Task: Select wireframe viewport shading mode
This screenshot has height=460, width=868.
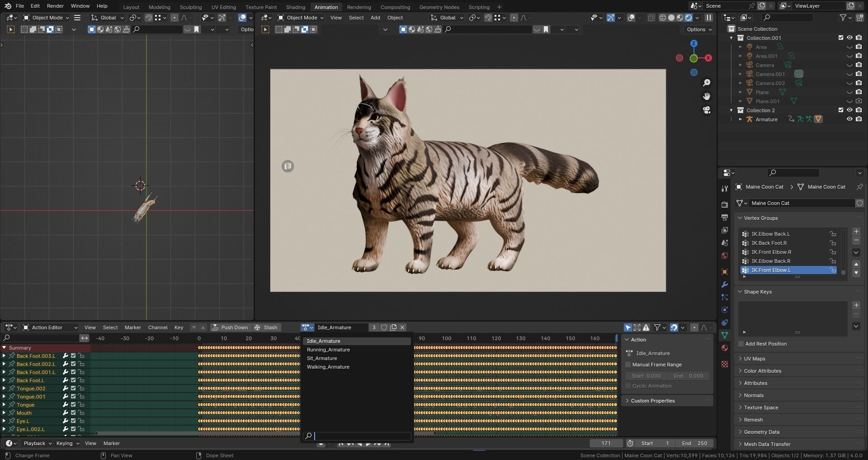Action: point(663,18)
